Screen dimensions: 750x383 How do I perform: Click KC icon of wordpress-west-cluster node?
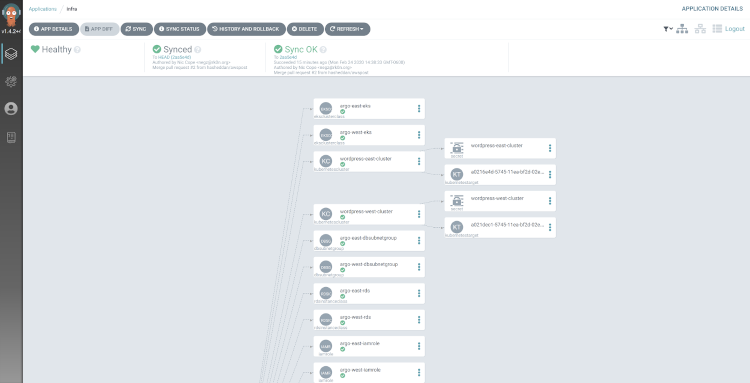coord(326,214)
